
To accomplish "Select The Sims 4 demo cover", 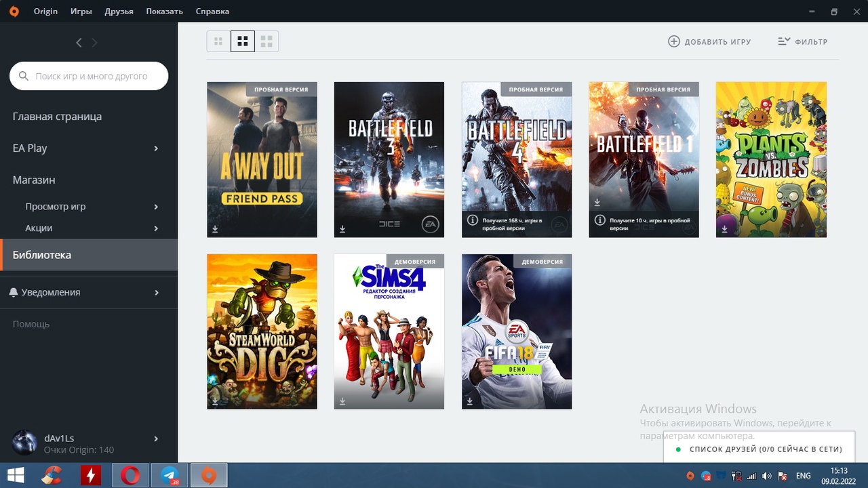I will tap(389, 332).
